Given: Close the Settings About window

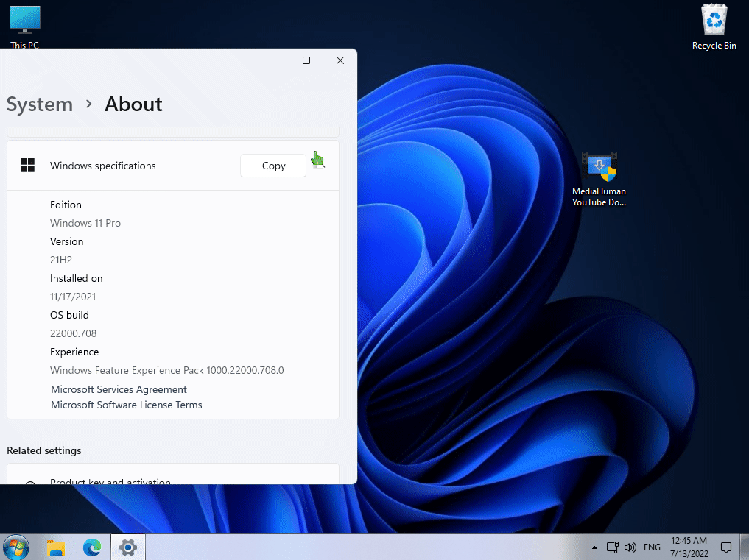Looking at the screenshot, I should tap(340, 60).
